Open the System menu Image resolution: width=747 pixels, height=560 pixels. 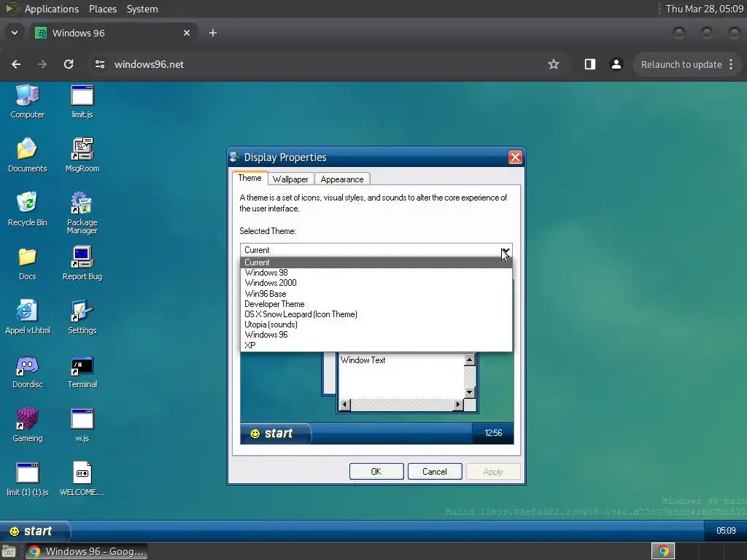tap(142, 9)
